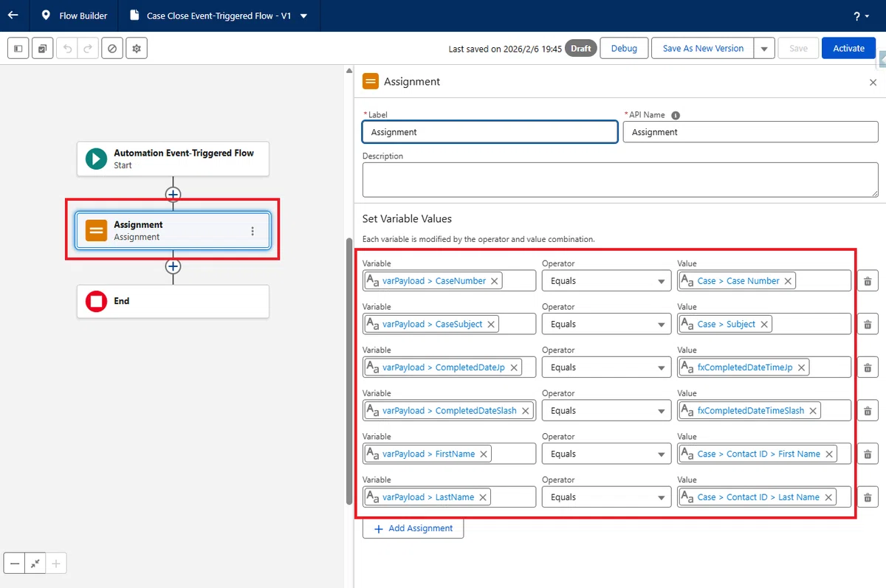Select the fxCompletedDateTimeSlash value field
Screen dimensions: 886x588
pyautogui.click(x=763, y=411)
